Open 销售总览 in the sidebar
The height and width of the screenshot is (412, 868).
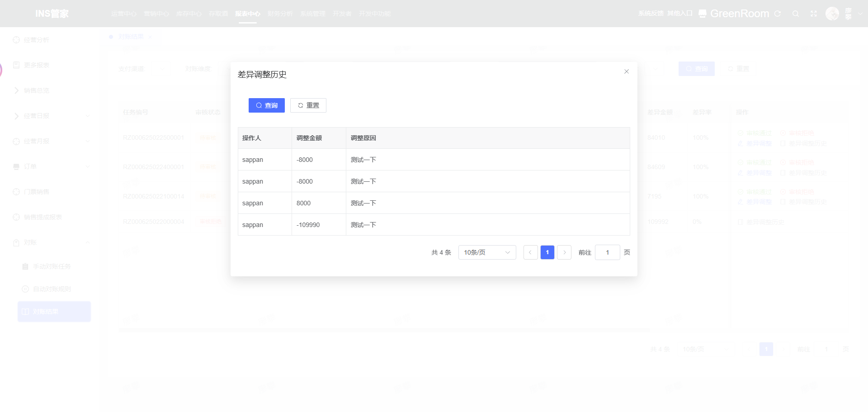coord(37,90)
